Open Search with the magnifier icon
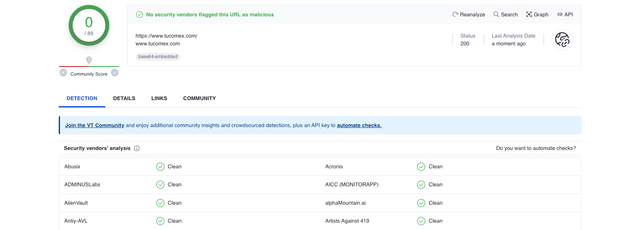Viewport: 644px width, 230px height. click(x=496, y=14)
